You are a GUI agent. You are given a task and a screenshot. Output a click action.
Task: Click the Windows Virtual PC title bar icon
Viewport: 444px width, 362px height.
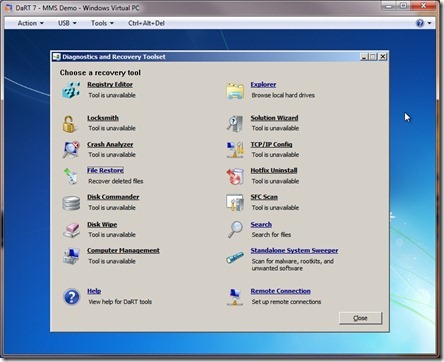tap(9, 8)
